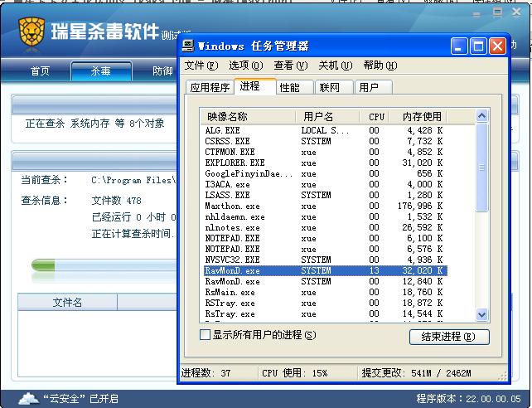Click 文件数 478 scan info text
This screenshot has width=532, height=408.
tap(116, 201)
